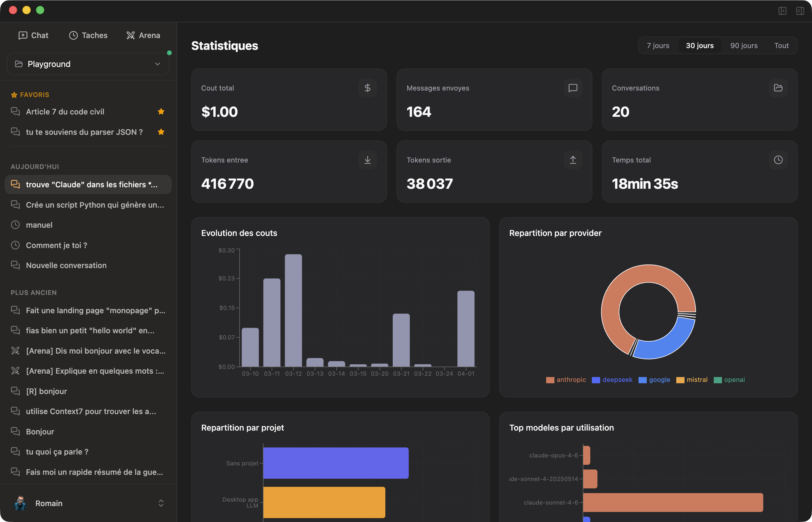Unfavorite 'Article 7 du code civil'
The image size is (812, 522).
(x=161, y=111)
